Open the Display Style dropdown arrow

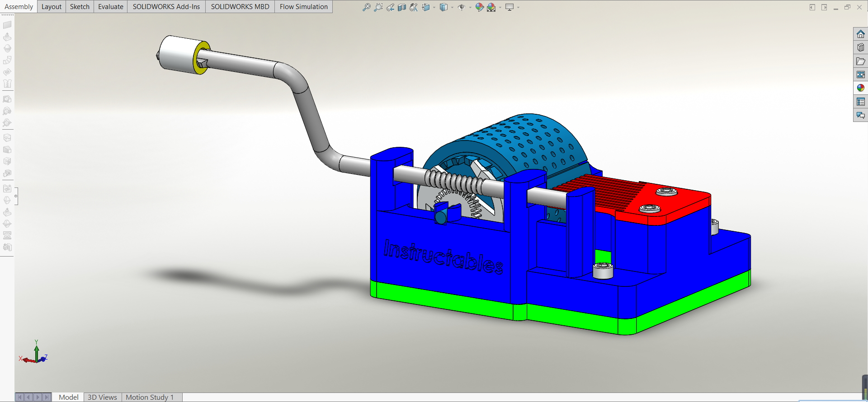pos(452,7)
